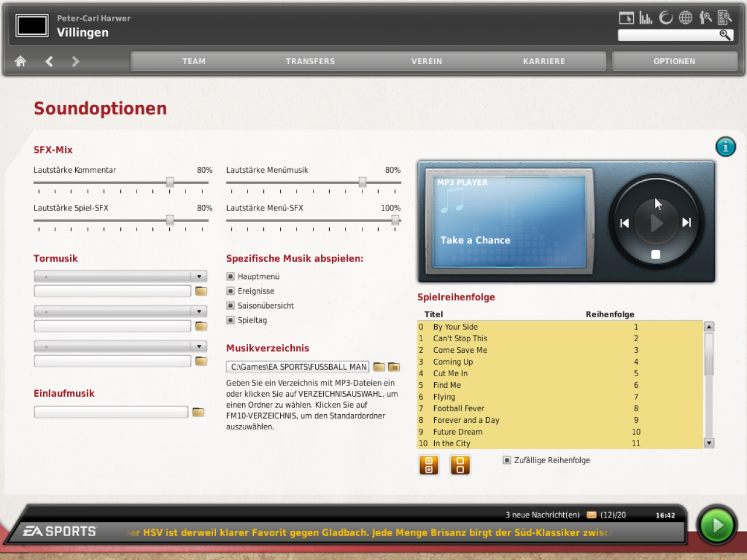Image resolution: width=747 pixels, height=560 pixels.
Task: Click the globe icon in top bar
Action: (686, 17)
